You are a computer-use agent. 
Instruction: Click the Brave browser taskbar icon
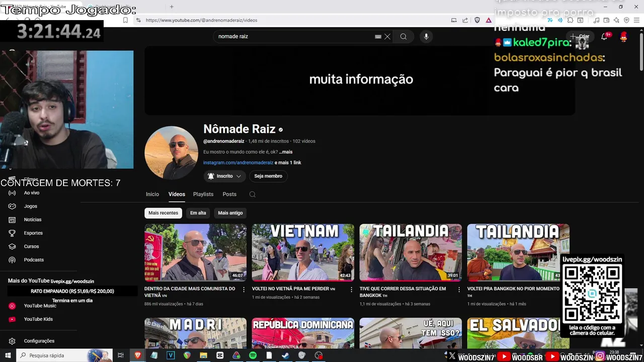pos(138,355)
